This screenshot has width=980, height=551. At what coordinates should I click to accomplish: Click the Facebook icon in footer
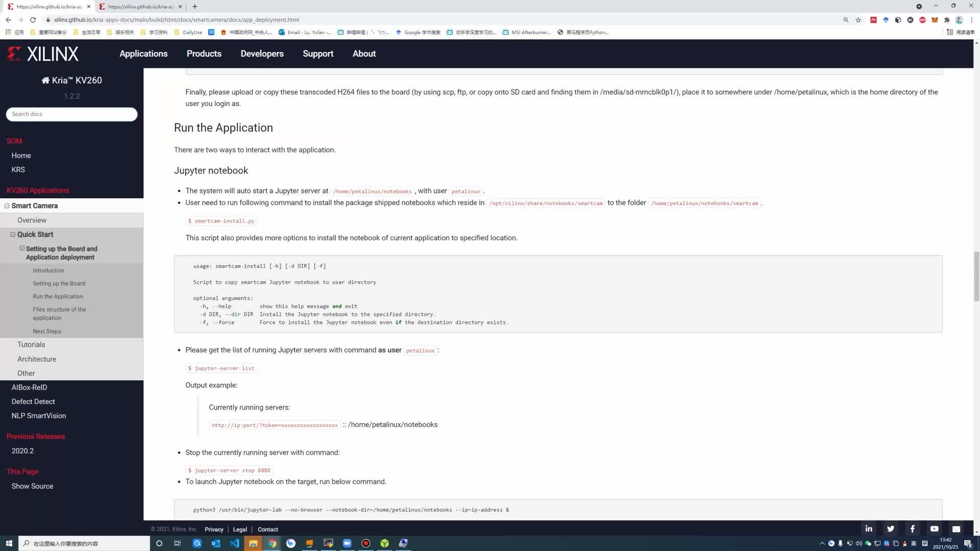tap(913, 529)
